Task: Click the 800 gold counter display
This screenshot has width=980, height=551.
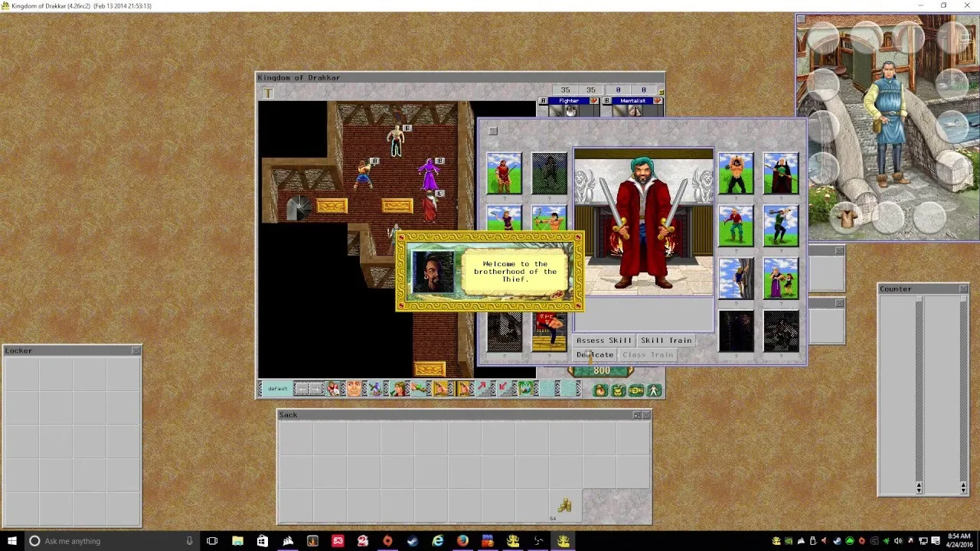Action: pos(601,371)
